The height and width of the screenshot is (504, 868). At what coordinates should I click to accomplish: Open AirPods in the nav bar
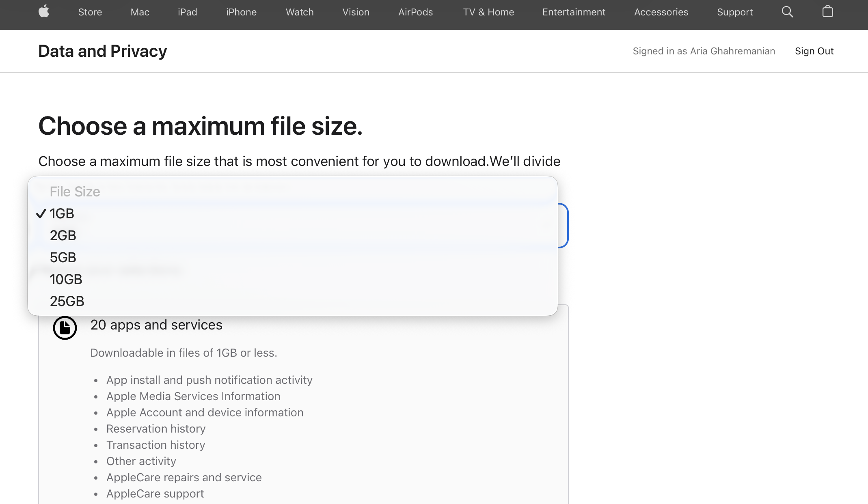415,12
